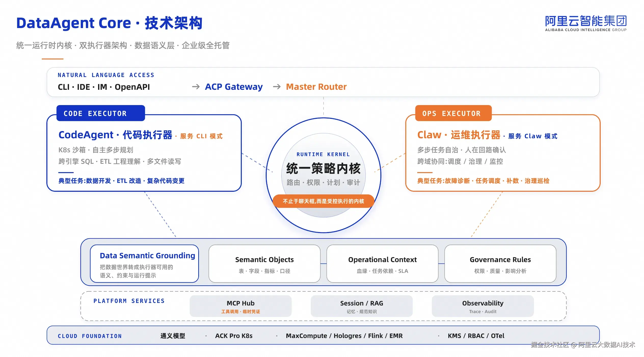This screenshot has height=357, width=644.
Task: Click MaxCompute / Hologres / Flink / EMR
Action: 344,336
